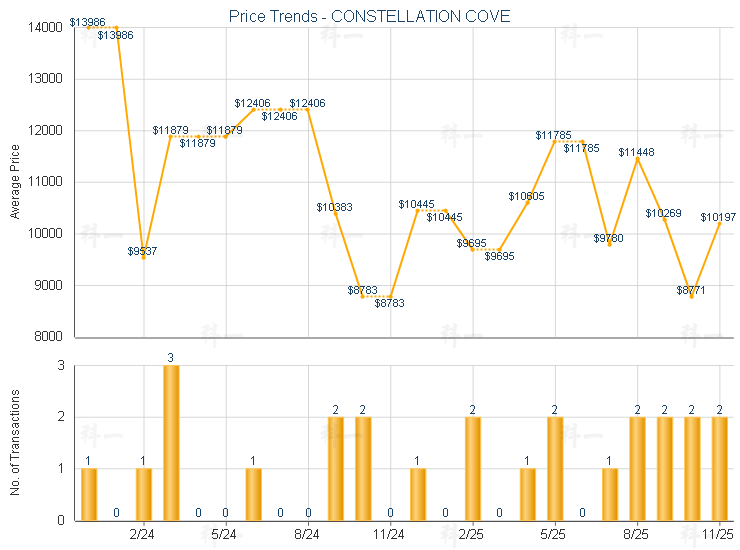
Task: Click the chart title Price Trends - CONSTELLATION COVE
Action: tap(369, 16)
